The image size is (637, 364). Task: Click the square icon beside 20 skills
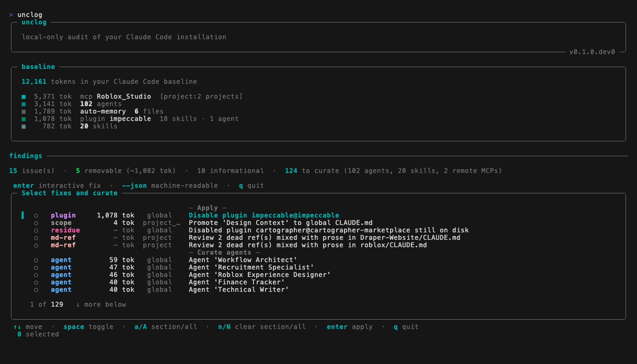pyautogui.click(x=25, y=126)
